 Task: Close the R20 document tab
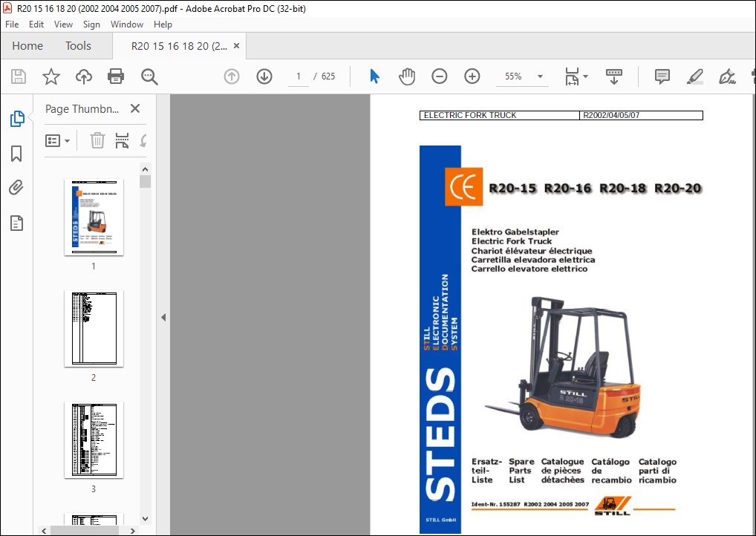point(236,46)
